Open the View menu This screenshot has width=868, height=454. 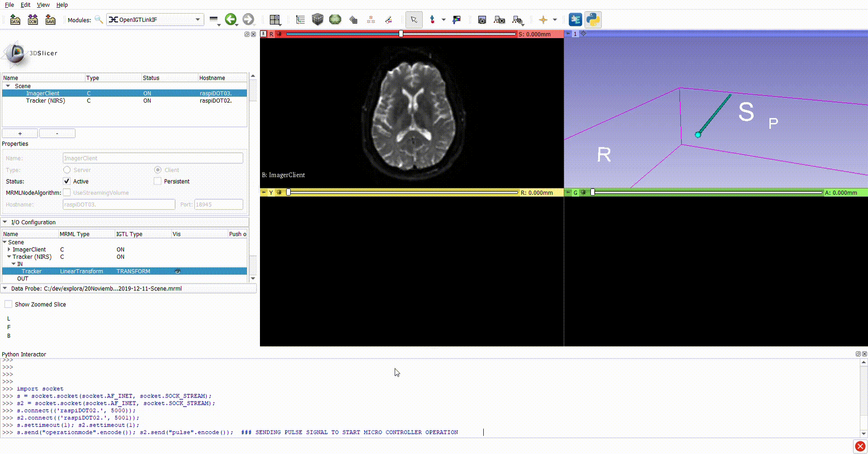point(43,5)
